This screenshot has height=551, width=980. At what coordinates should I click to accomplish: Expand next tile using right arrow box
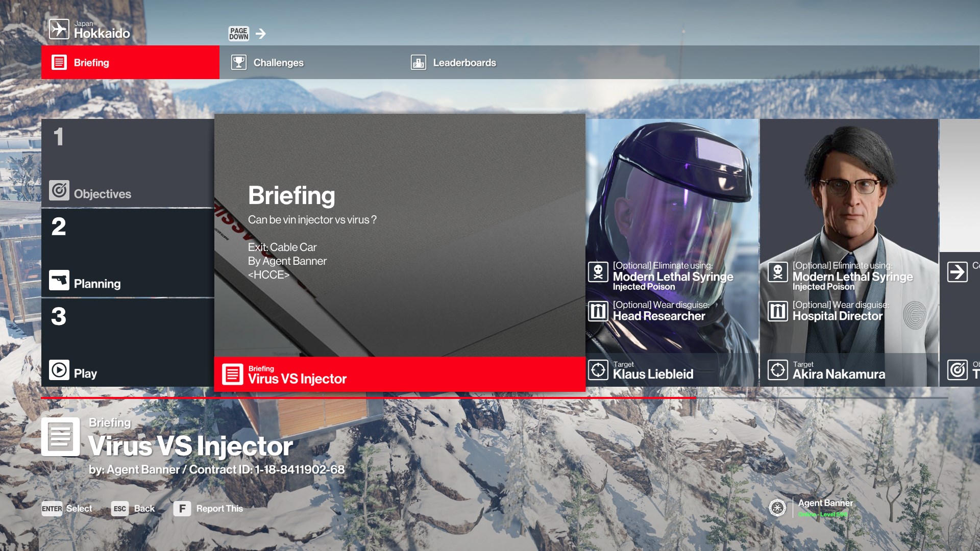pyautogui.click(x=958, y=272)
